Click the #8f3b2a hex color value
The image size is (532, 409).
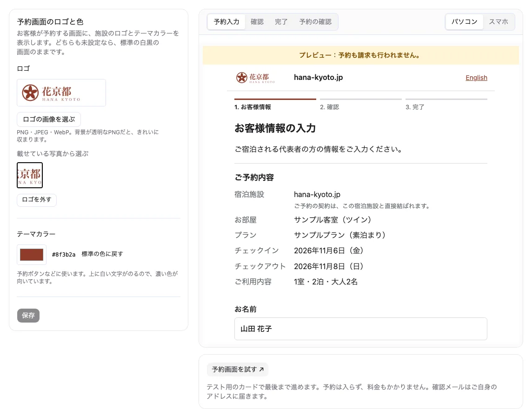click(63, 254)
